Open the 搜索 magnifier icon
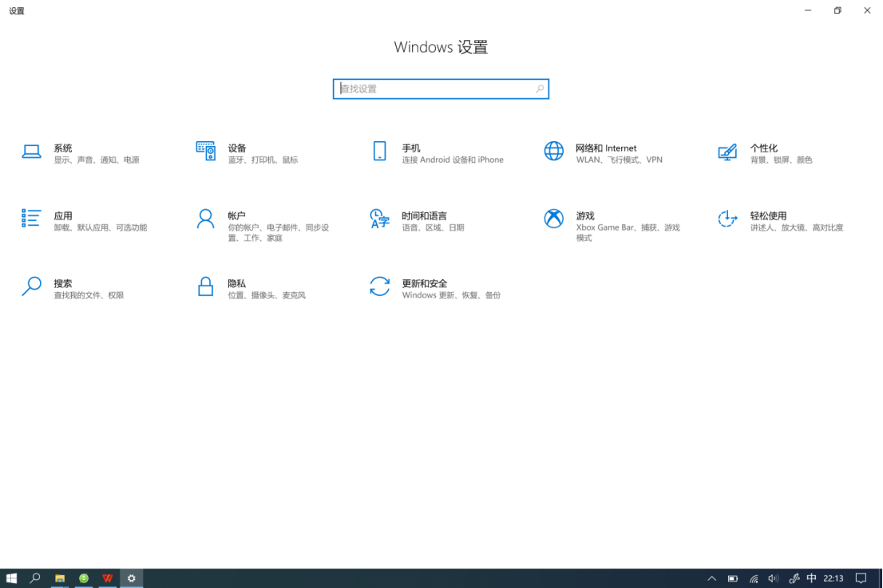 32,286
